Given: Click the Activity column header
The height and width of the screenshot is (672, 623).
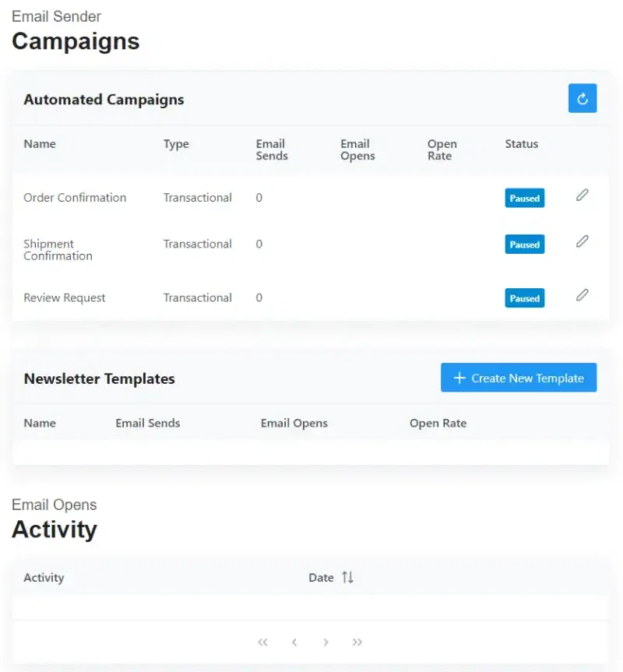Looking at the screenshot, I should pyautogui.click(x=44, y=577).
